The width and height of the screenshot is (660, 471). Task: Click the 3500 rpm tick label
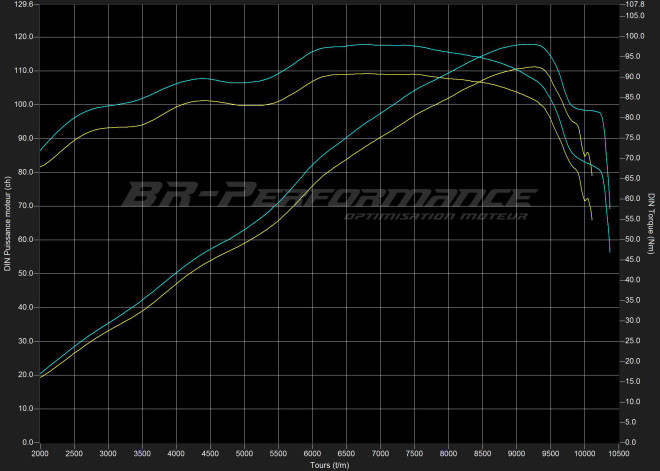pyautogui.click(x=142, y=454)
